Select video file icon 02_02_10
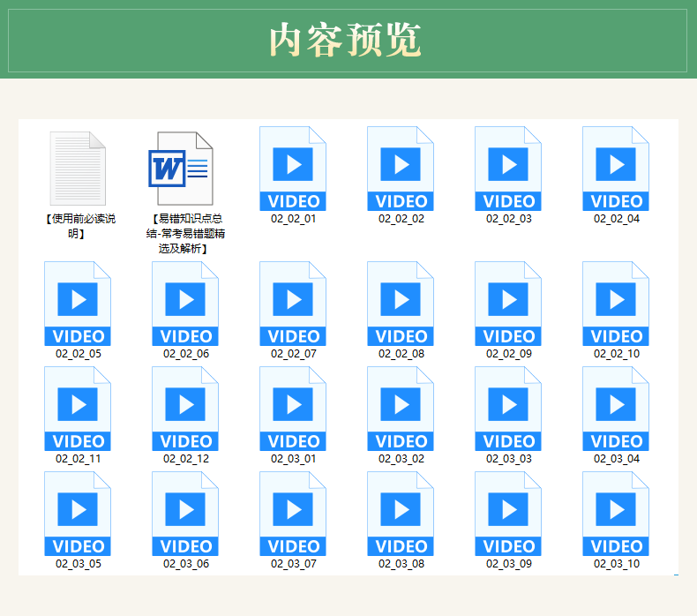The width and height of the screenshot is (697, 616). [616, 304]
